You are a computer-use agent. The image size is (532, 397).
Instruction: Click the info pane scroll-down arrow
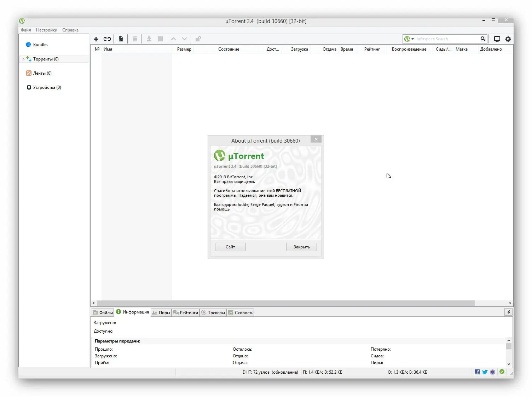pos(509,364)
